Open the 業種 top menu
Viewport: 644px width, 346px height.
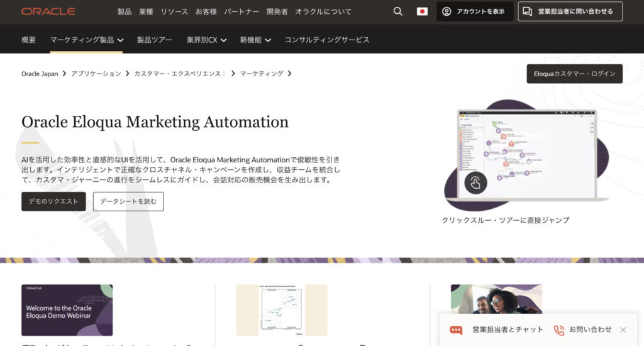[146, 11]
